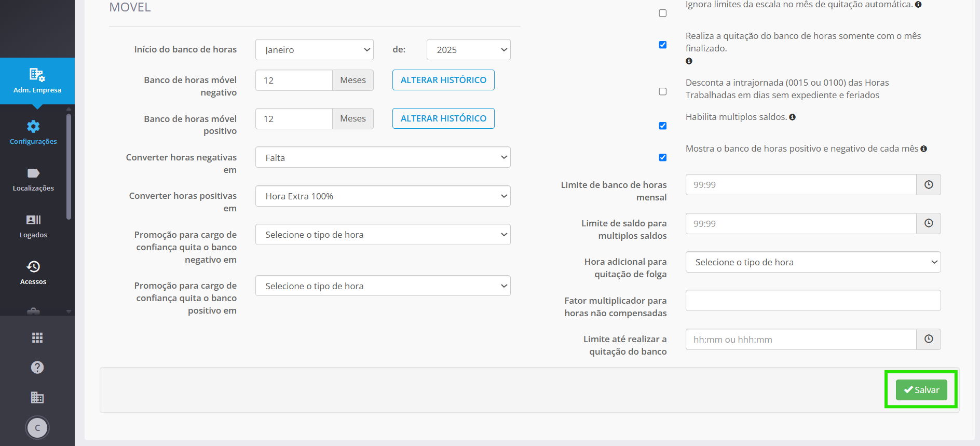Enable Ignora limites da escala checkbox
This screenshot has width=980, height=446.
[663, 13]
